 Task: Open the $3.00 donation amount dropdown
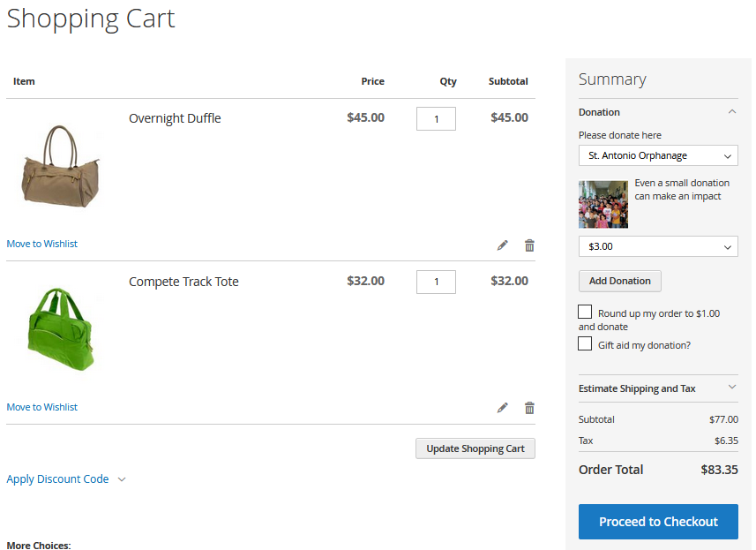coord(658,247)
